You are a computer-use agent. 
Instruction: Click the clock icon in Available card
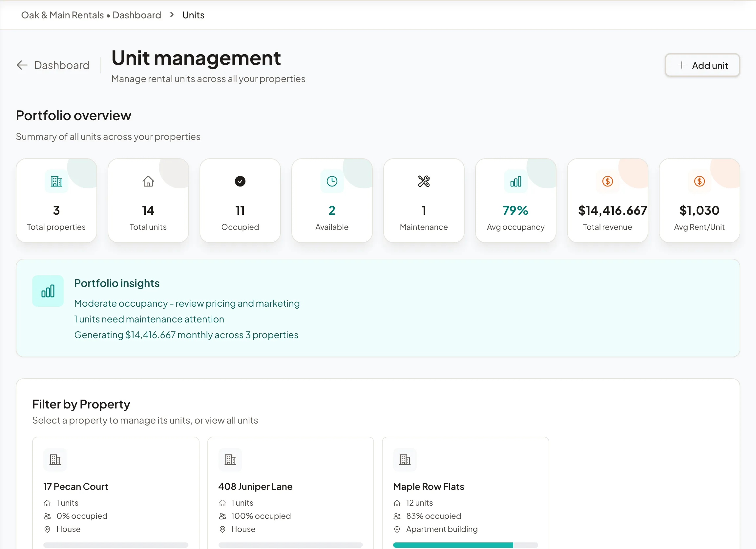click(x=332, y=182)
